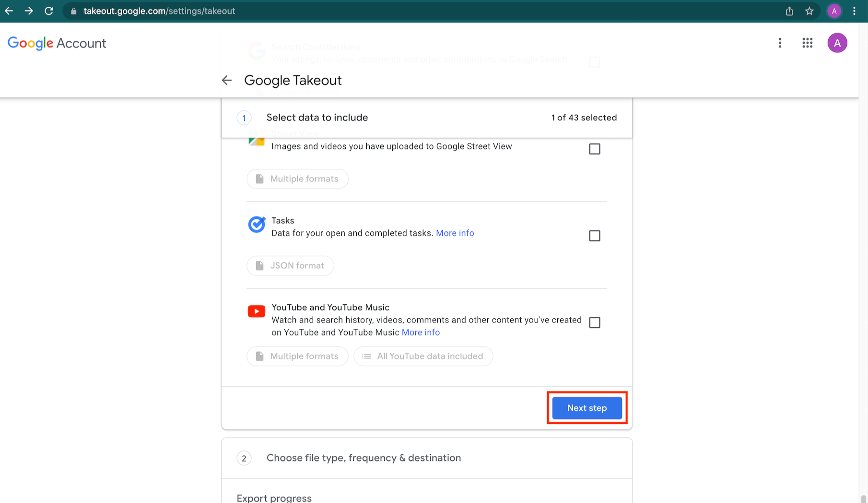The width and height of the screenshot is (868, 503).
Task: Open the Tasks More info link
Action: [455, 233]
